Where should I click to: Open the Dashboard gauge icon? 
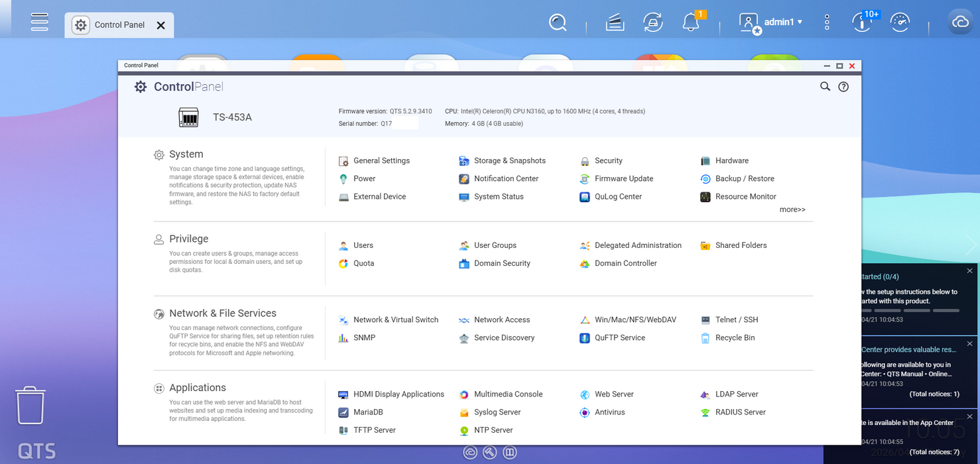click(x=900, y=23)
